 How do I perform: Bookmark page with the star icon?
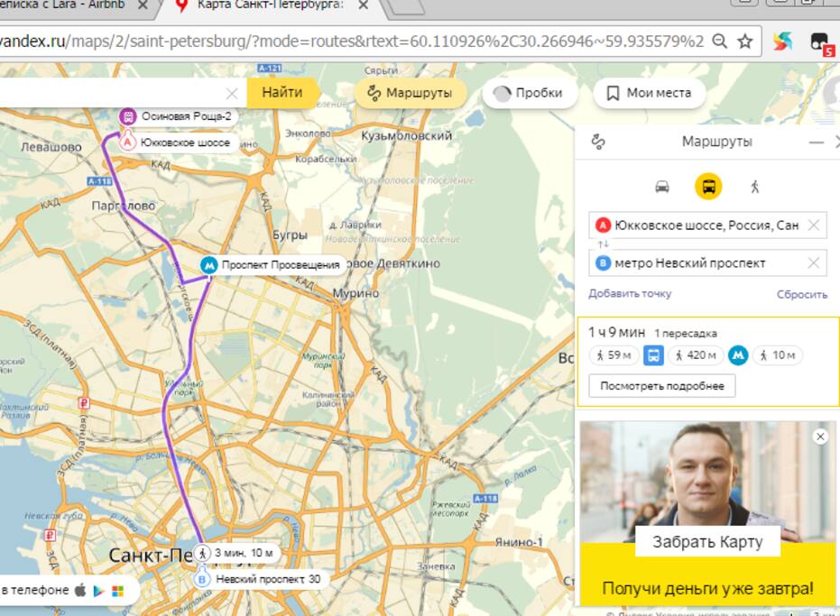point(745,41)
